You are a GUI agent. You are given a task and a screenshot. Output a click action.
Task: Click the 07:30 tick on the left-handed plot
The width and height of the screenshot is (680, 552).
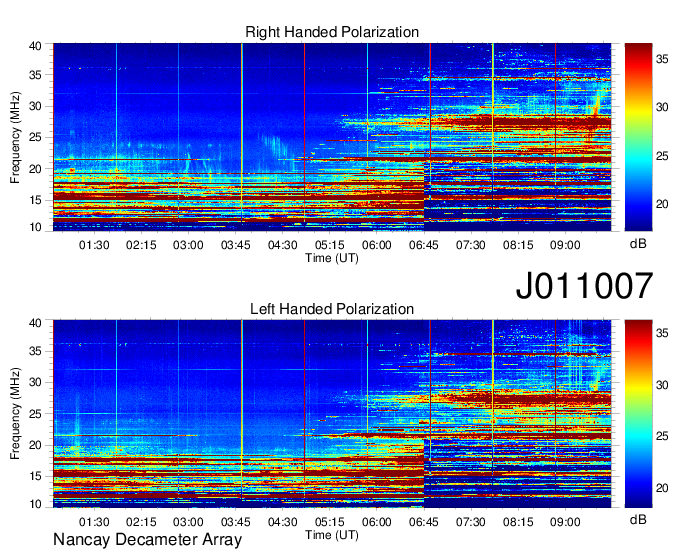coord(471,522)
